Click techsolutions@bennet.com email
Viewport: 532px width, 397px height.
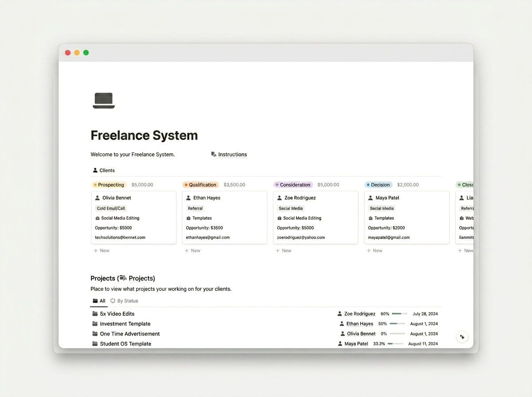(x=120, y=237)
